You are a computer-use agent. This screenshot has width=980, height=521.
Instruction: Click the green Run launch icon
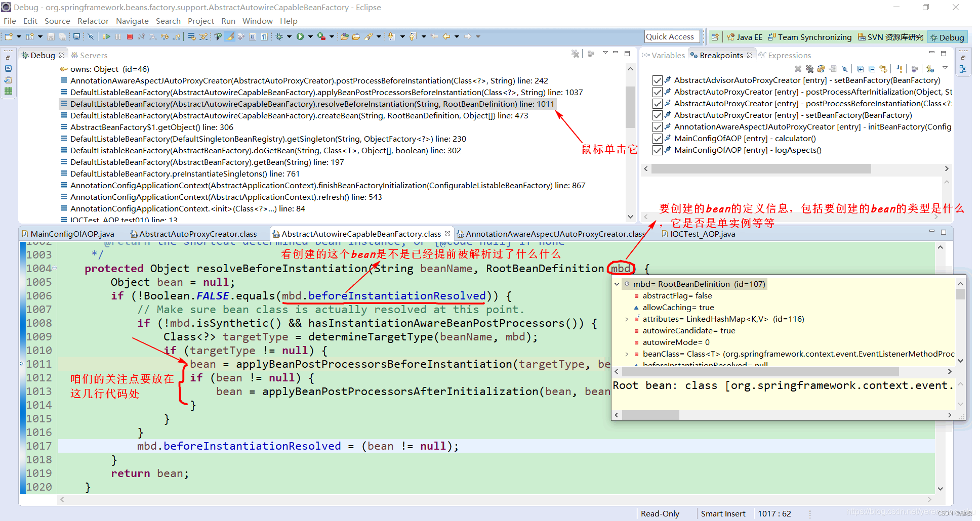(300, 36)
